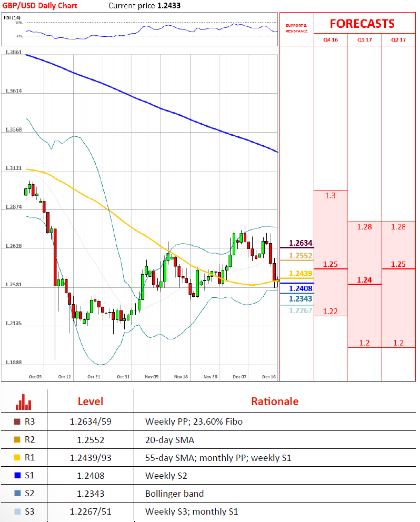The width and height of the screenshot is (420, 522).
Task: Click the 1.2634 resistance level label
Action: pos(301,243)
